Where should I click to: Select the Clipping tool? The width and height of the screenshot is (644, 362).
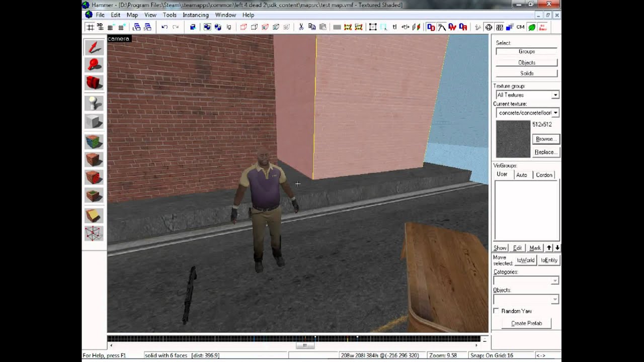point(94,216)
